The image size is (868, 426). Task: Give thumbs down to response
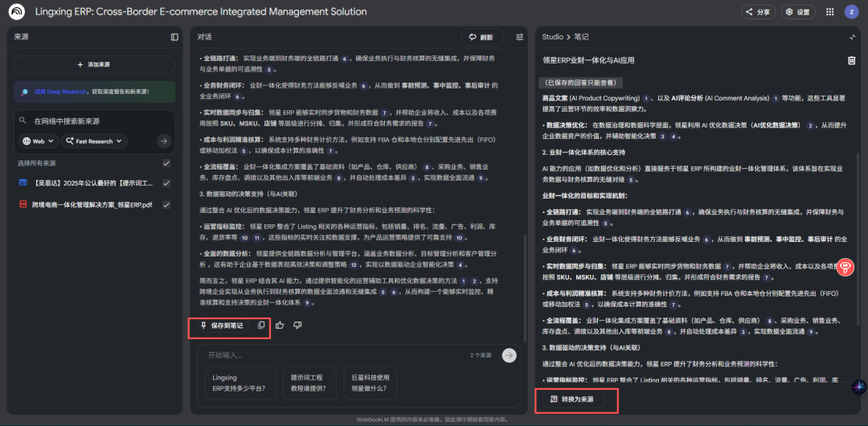[297, 326]
